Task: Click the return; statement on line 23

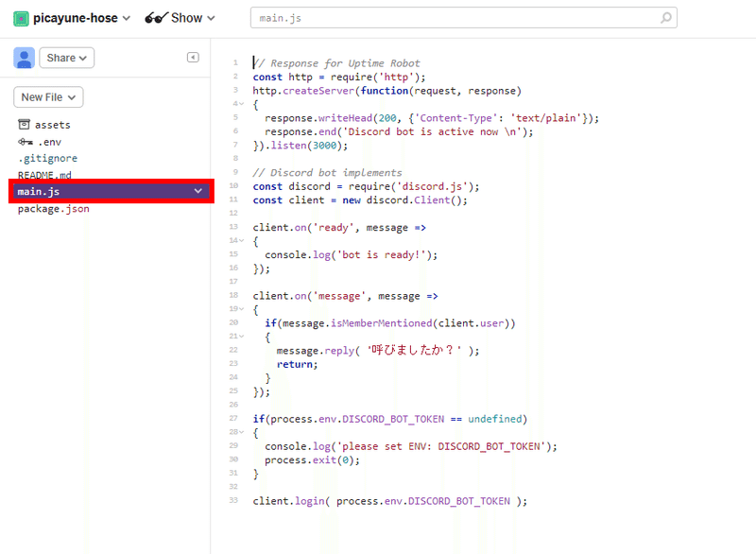Action: click(x=298, y=365)
